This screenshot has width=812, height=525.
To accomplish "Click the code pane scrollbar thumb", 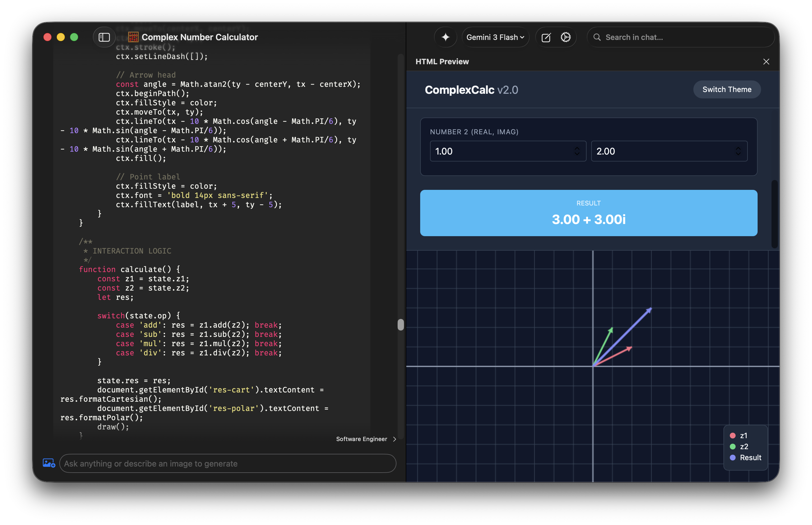I will [401, 324].
